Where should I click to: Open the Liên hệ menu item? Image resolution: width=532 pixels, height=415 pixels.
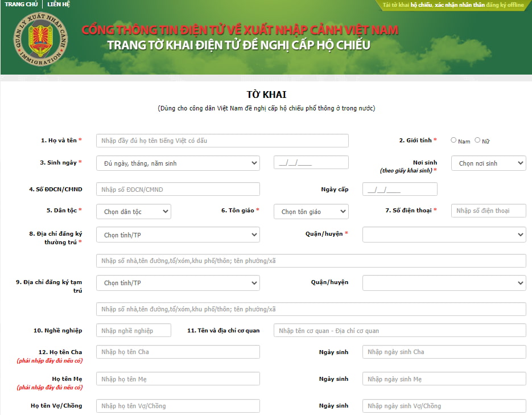[x=58, y=5]
